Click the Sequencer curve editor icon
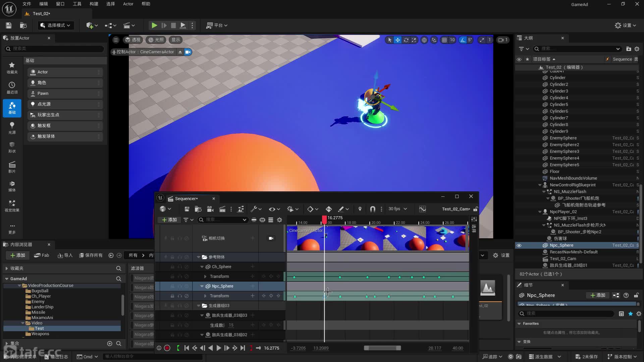 [422, 209]
